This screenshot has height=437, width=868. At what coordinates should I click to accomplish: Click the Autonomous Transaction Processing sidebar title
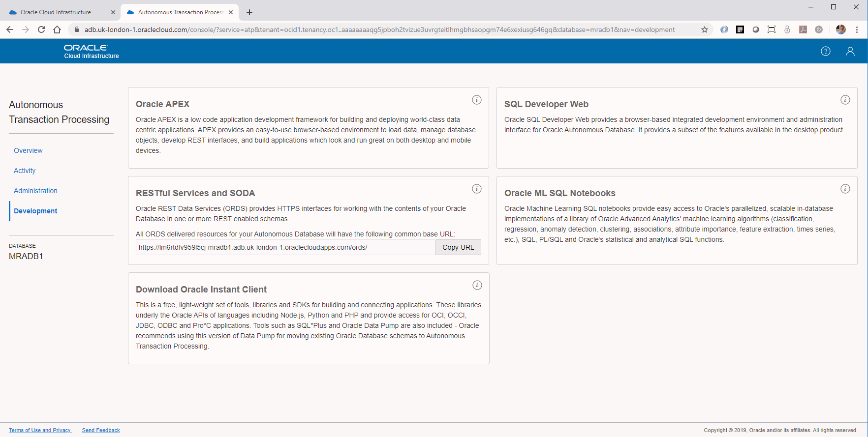coord(59,112)
